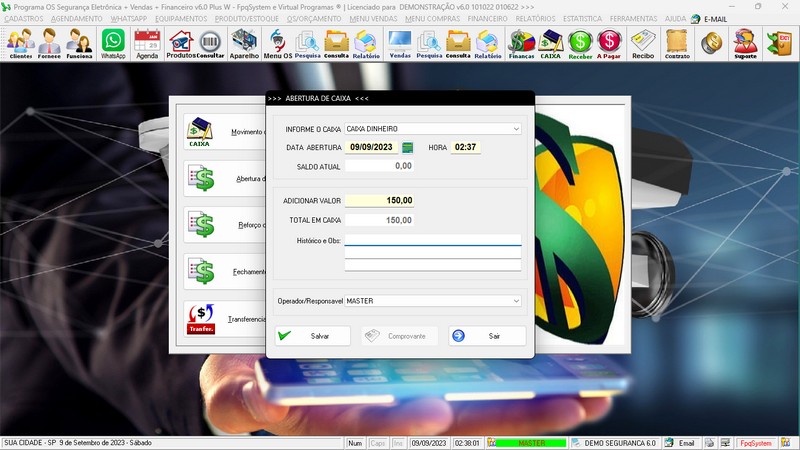This screenshot has width=800, height=450.
Task: Open the Aparelho equipment icon
Action: pyautogui.click(x=244, y=44)
